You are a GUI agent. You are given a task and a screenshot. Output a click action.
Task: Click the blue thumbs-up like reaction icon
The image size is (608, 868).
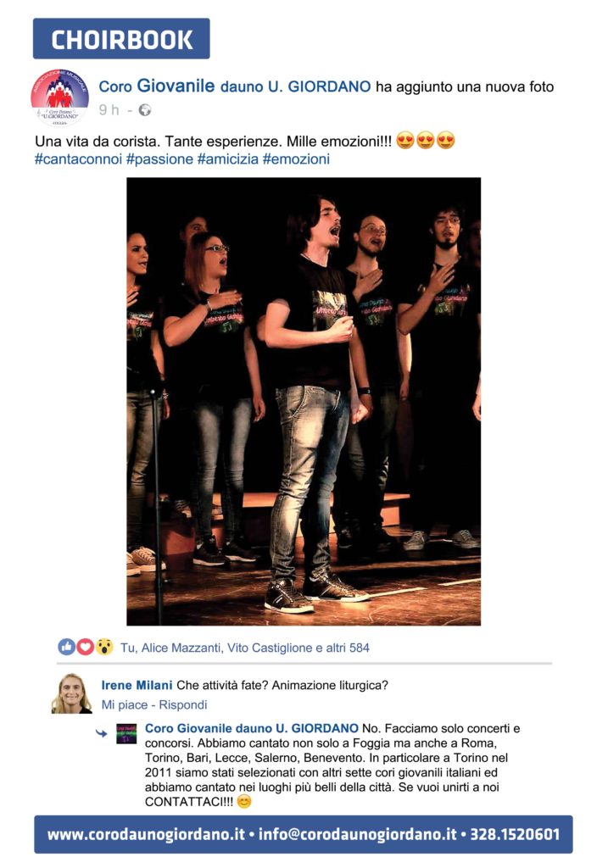[x=66, y=647]
